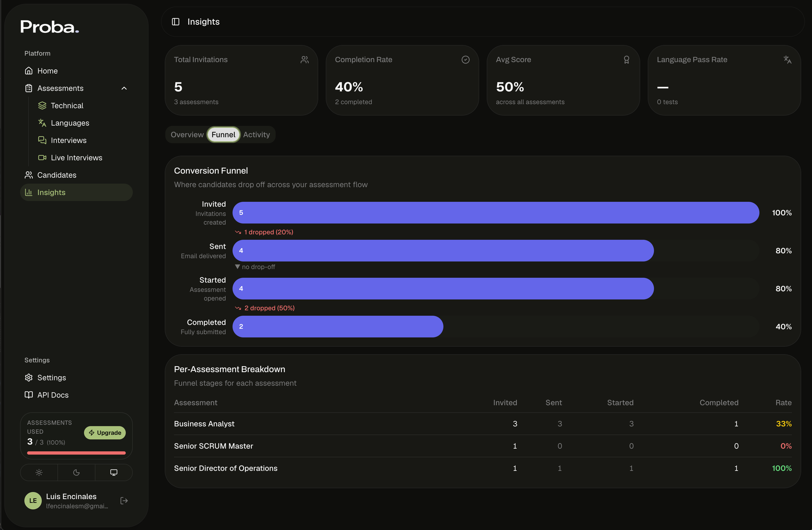The height and width of the screenshot is (530, 812).
Task: Click the log out icon
Action: click(x=124, y=501)
